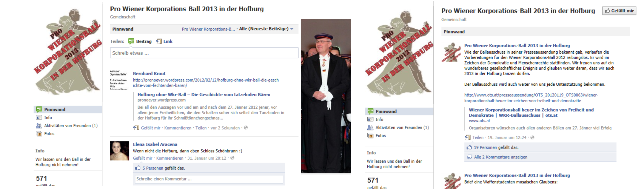Click the globe icon after 19. Januar um 12:24
The height and width of the screenshot is (193, 644).
(532, 137)
